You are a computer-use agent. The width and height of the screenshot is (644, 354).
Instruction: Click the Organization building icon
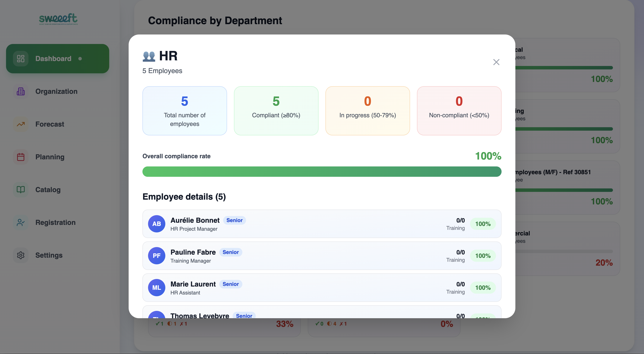point(21,91)
